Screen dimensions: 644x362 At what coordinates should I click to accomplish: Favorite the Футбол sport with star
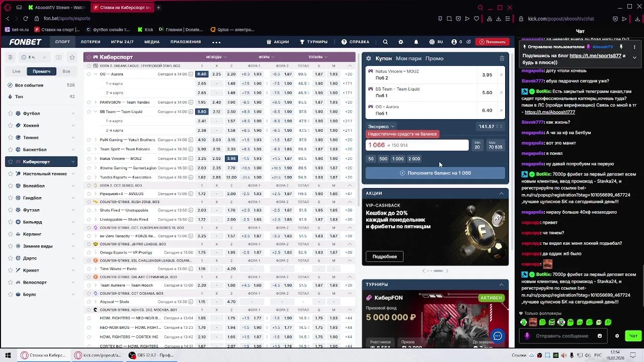(10, 114)
